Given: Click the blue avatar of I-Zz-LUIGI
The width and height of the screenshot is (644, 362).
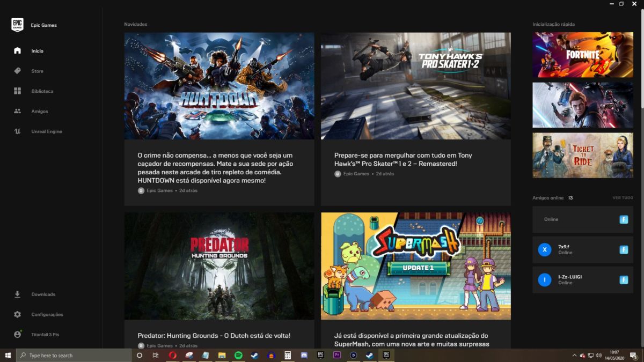Looking at the screenshot, I should pyautogui.click(x=545, y=279).
